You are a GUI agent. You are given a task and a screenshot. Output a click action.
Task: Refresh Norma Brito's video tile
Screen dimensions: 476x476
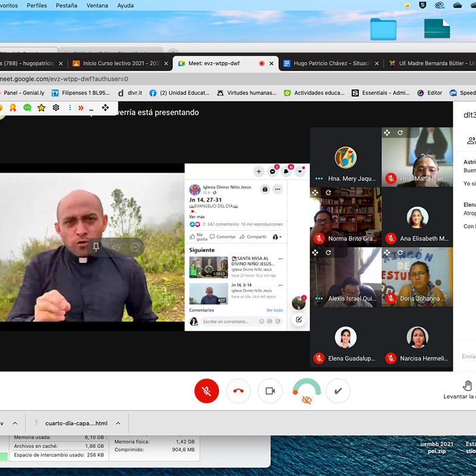tap(328, 192)
